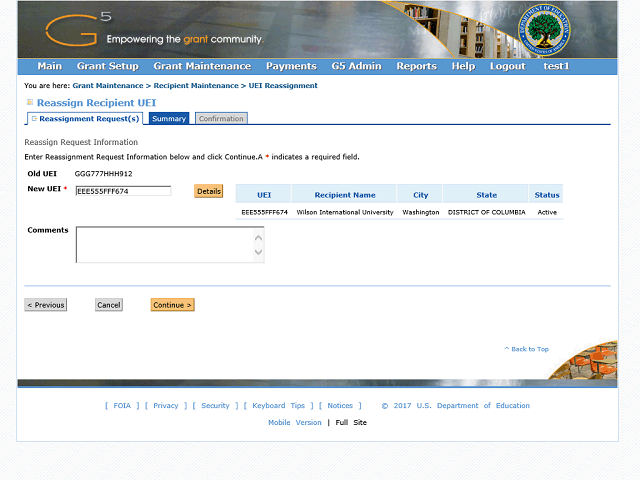
Task: Open the Grant Maintenance menu
Action: 202,67
